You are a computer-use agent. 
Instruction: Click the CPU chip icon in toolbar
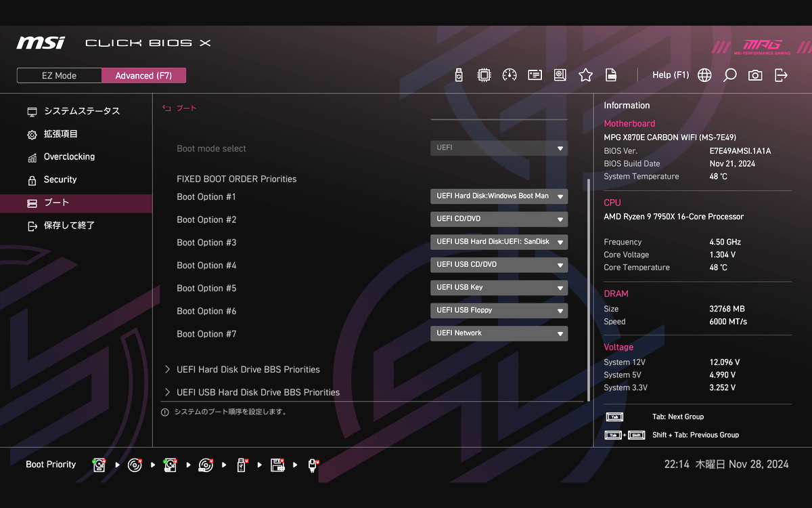coord(484,75)
